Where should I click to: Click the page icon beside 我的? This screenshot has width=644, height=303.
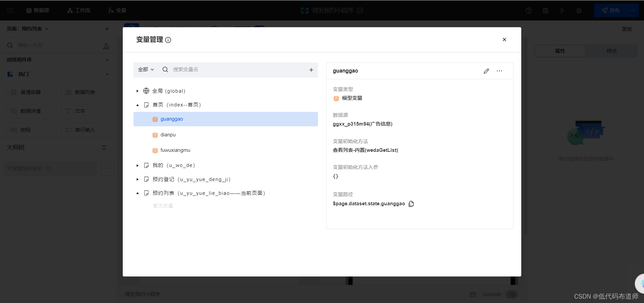146,165
